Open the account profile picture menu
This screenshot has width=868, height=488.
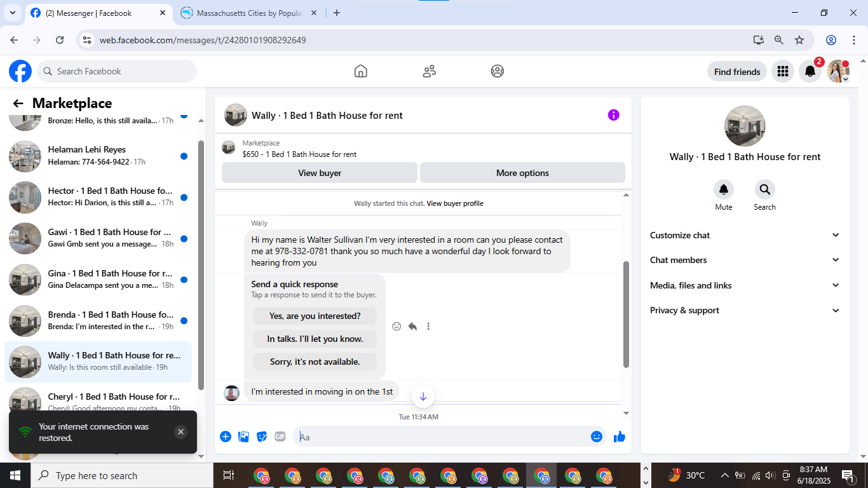click(x=838, y=72)
